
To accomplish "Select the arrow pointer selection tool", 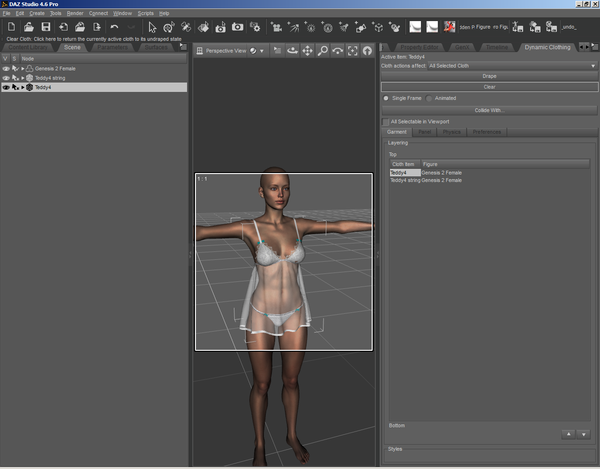I will coord(152,26).
